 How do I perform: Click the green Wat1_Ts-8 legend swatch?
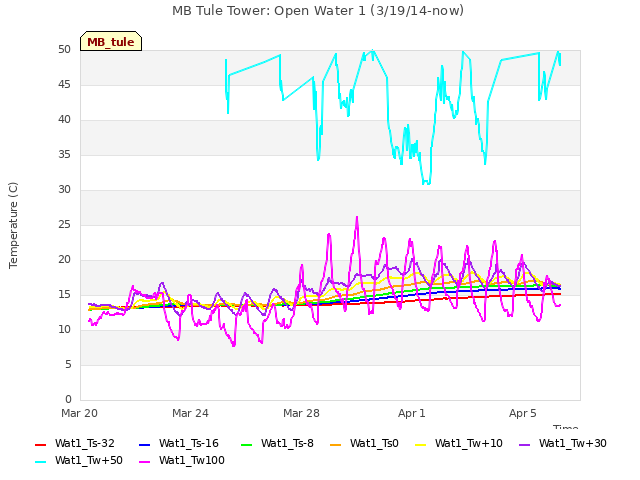247,444
